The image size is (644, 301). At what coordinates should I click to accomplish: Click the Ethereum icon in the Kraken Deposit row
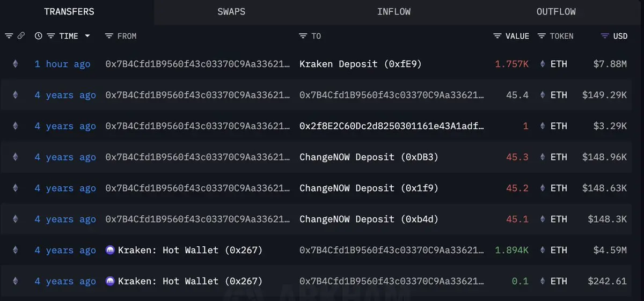(15, 64)
